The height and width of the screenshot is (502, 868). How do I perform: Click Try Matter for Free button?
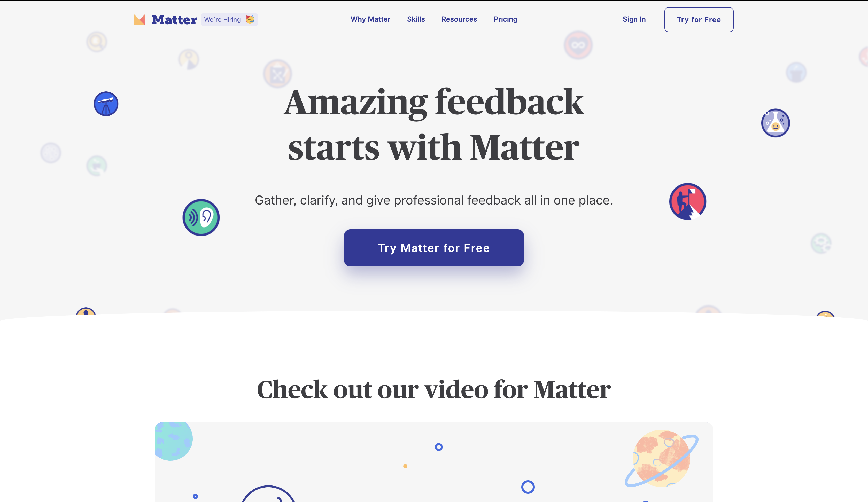434,248
